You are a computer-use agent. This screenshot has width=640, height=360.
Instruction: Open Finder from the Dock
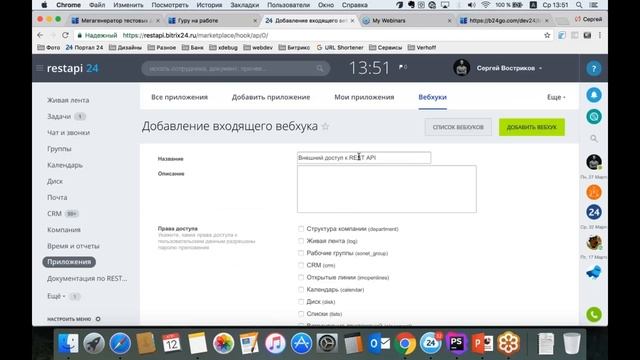tap(68, 343)
